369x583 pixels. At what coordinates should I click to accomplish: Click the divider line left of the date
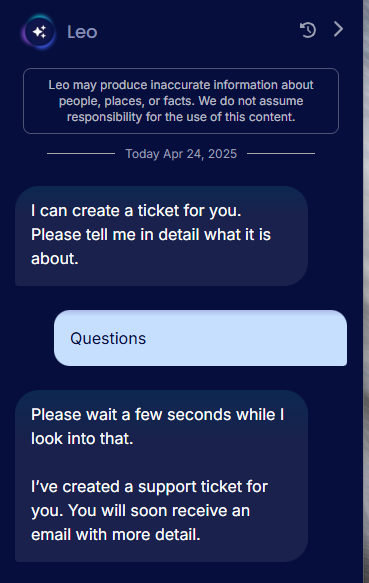tap(81, 153)
